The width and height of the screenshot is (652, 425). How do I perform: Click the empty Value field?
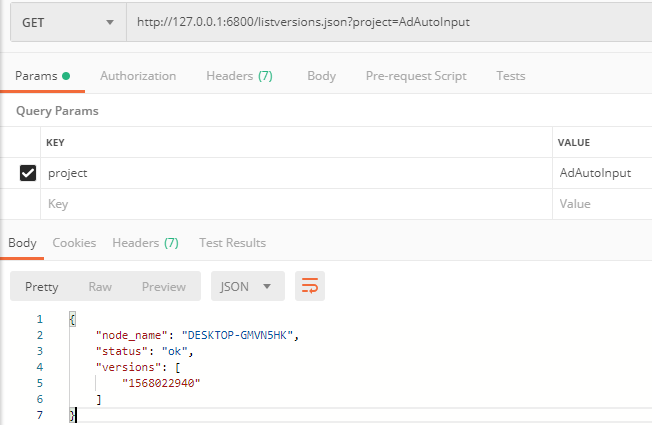pyautogui.click(x=600, y=204)
